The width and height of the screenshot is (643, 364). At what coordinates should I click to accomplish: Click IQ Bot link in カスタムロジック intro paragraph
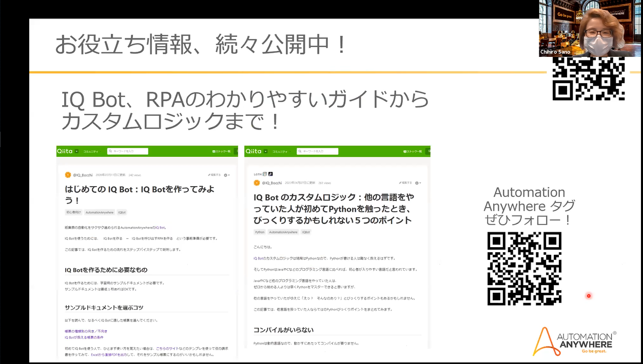258,258
